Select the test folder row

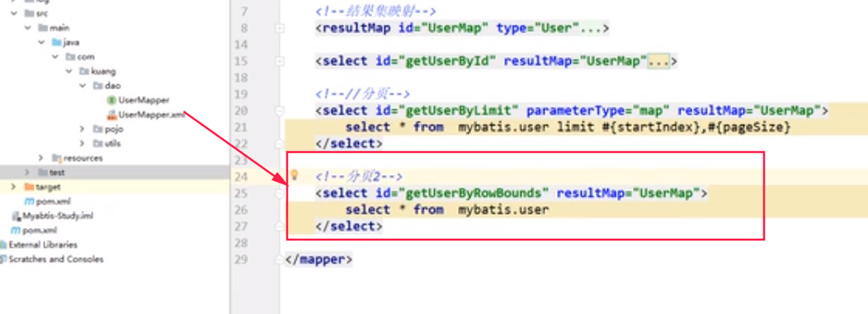tap(115, 173)
